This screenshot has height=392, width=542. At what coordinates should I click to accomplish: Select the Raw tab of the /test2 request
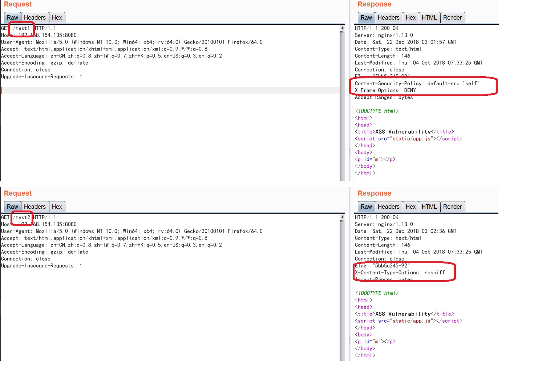click(12, 207)
